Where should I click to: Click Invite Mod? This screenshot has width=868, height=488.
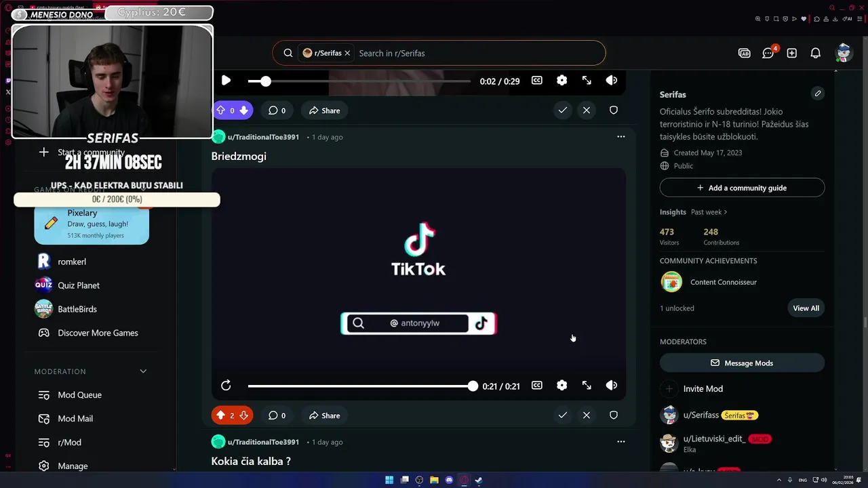click(703, 389)
